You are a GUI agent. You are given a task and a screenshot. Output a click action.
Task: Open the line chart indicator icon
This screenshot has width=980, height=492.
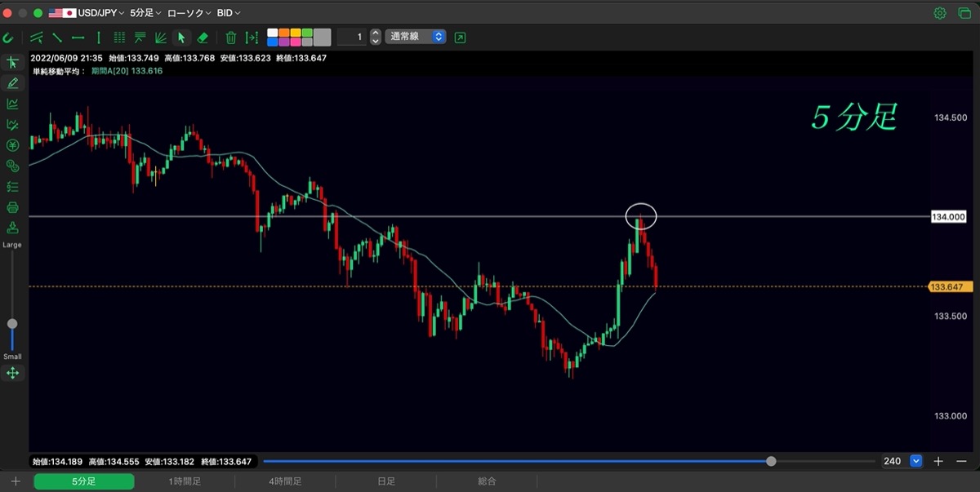point(12,104)
